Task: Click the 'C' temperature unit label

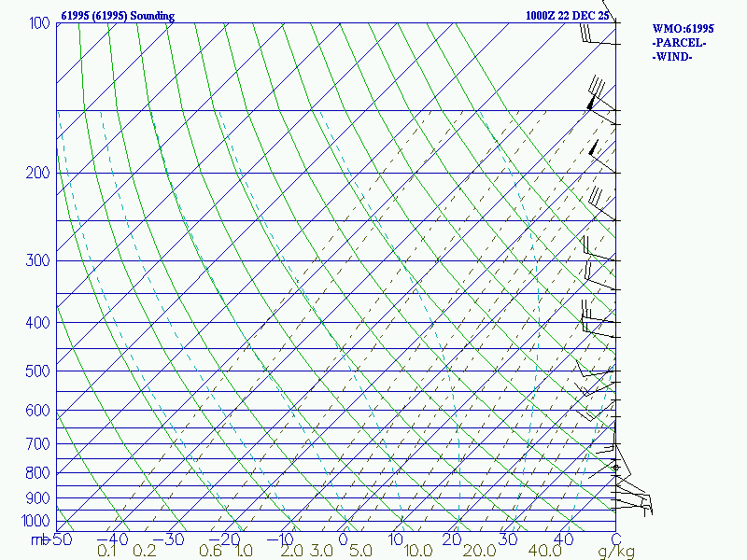Action: point(615,539)
